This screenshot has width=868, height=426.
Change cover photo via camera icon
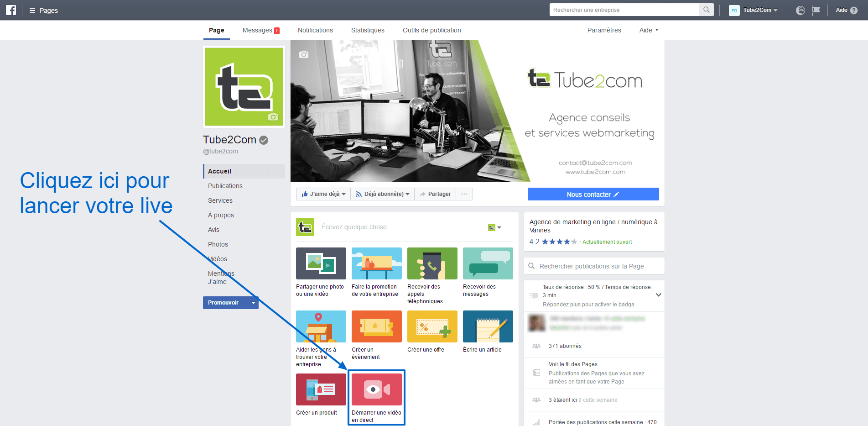tap(304, 54)
